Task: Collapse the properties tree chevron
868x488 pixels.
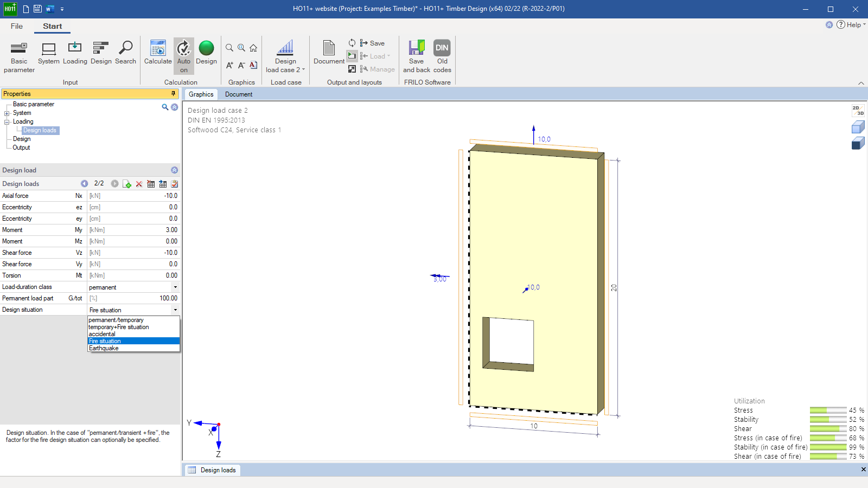Action: coord(175,107)
